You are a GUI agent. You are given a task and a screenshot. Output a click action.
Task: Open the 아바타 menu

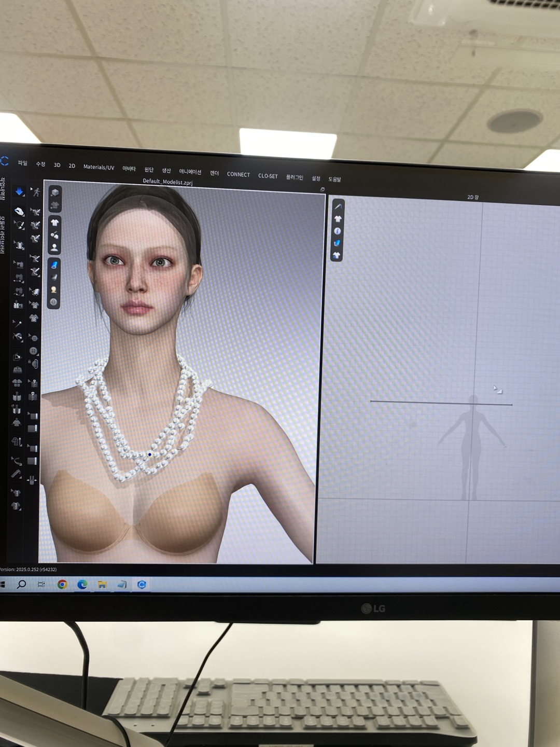(x=129, y=169)
